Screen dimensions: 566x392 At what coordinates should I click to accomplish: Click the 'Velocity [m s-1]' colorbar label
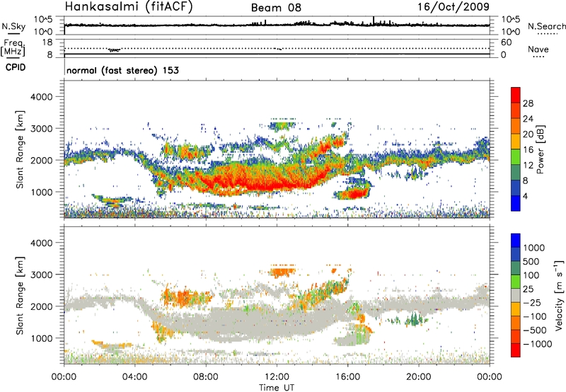tap(559, 295)
